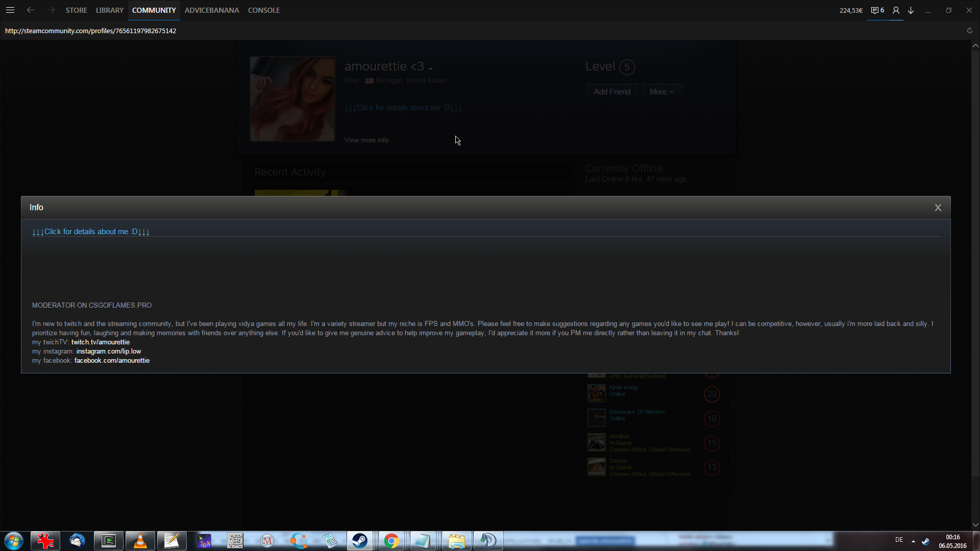Open the hamburger menu icon
980x551 pixels.
coord(10,10)
